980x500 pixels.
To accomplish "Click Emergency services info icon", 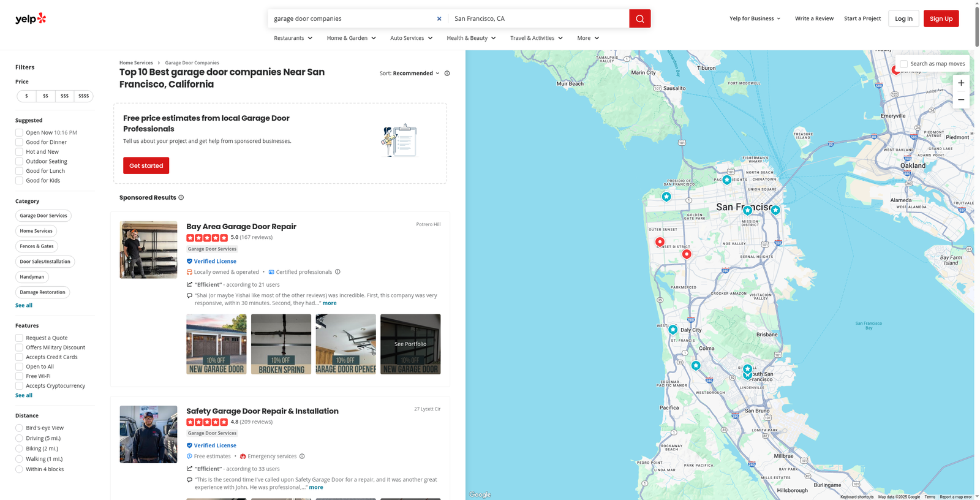I will 302,456.
